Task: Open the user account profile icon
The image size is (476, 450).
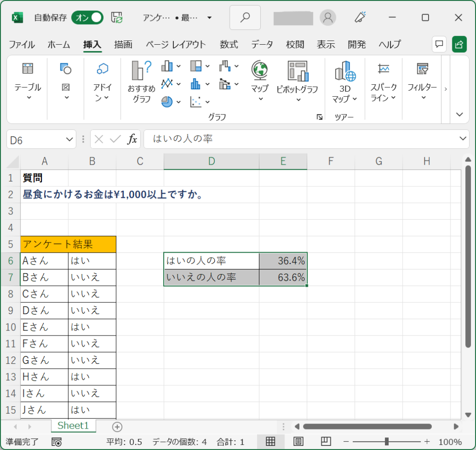Action: click(x=328, y=18)
